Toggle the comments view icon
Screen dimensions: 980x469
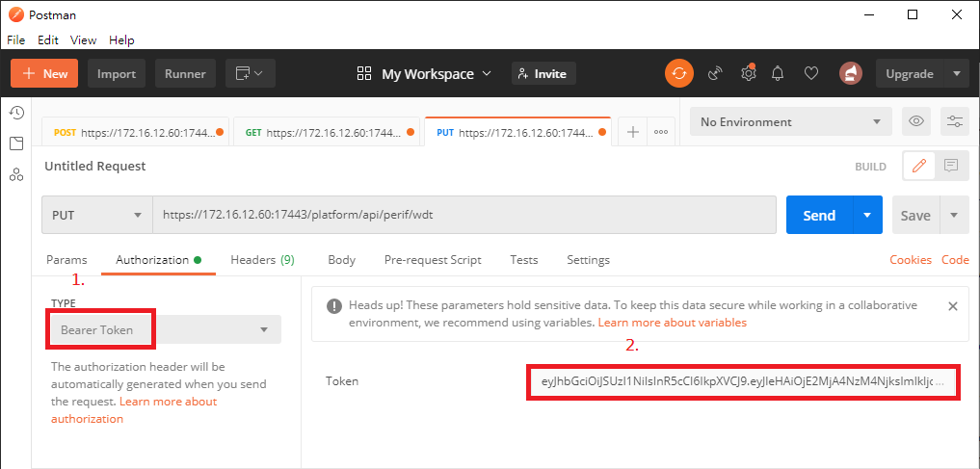tap(951, 166)
